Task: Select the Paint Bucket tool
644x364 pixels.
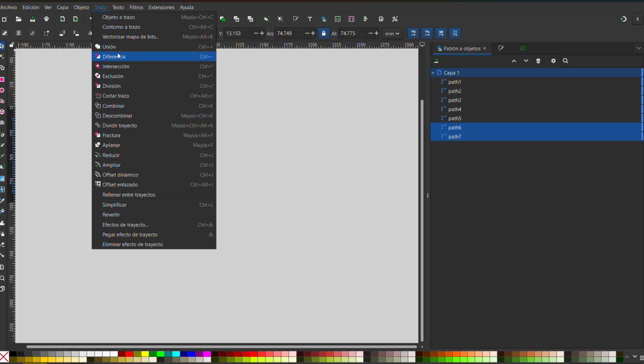Action: click(3, 211)
